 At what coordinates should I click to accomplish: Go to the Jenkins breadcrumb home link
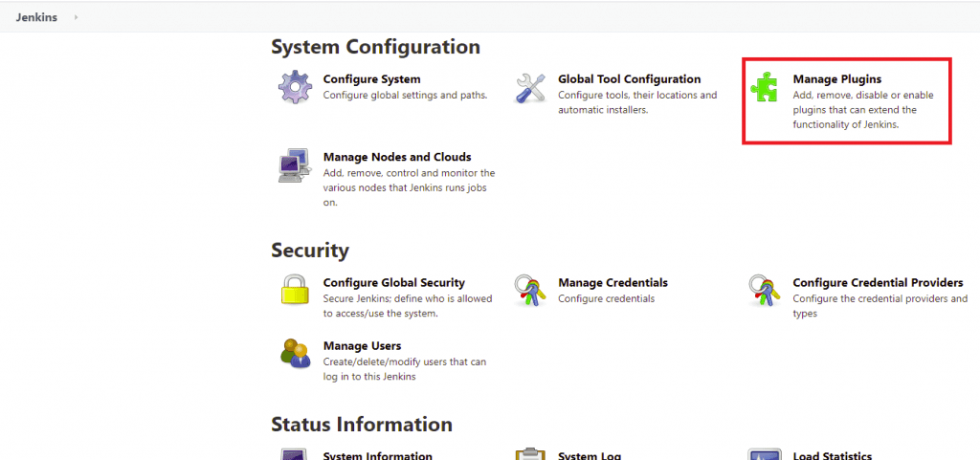pyautogui.click(x=37, y=17)
